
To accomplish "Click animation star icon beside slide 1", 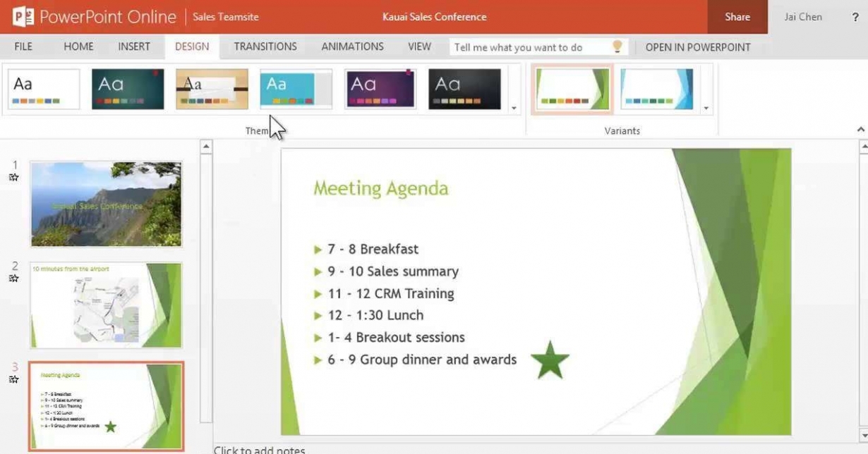I will pyautogui.click(x=13, y=178).
